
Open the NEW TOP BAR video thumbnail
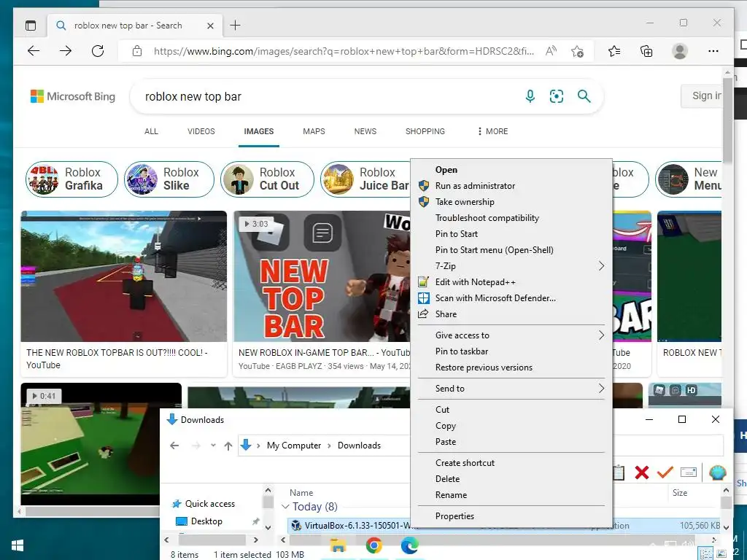tap(322, 276)
